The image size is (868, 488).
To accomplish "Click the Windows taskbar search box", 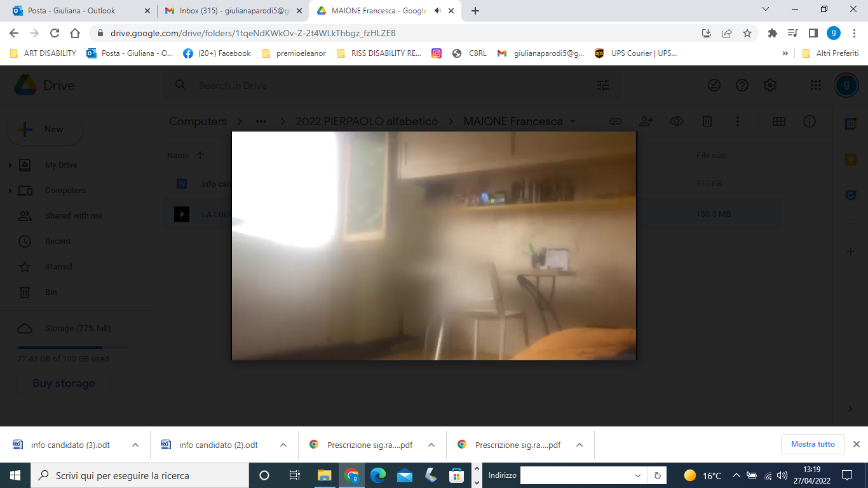I will (140, 475).
